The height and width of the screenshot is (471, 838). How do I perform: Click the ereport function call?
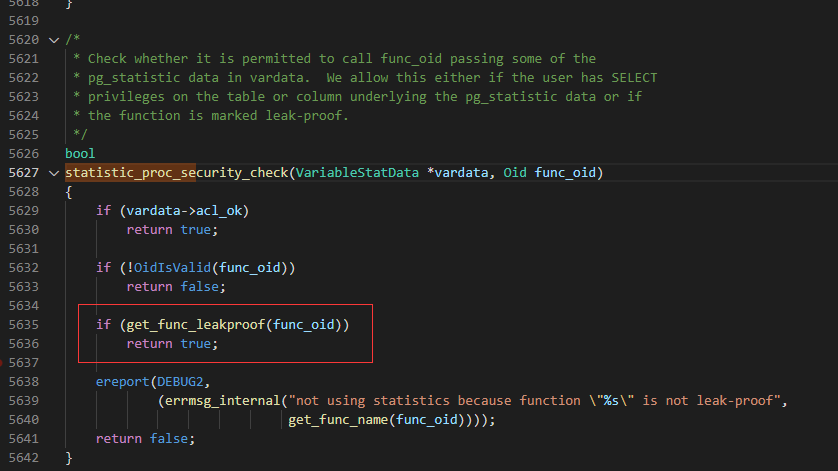coord(122,382)
